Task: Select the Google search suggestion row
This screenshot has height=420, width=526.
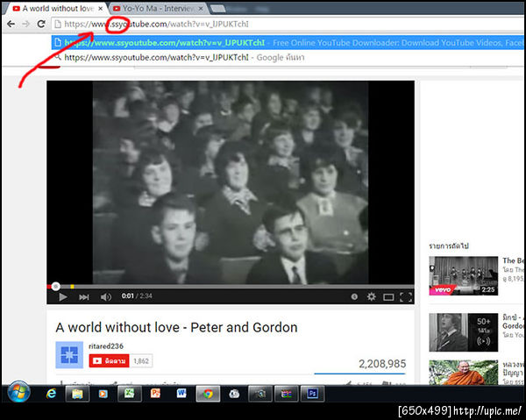Action: pyautogui.click(x=288, y=57)
